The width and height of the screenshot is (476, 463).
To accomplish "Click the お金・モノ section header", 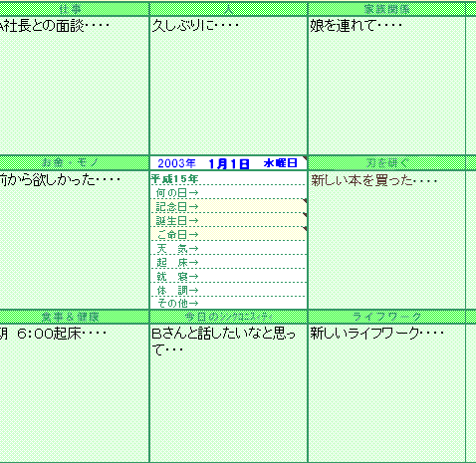I will [75, 163].
